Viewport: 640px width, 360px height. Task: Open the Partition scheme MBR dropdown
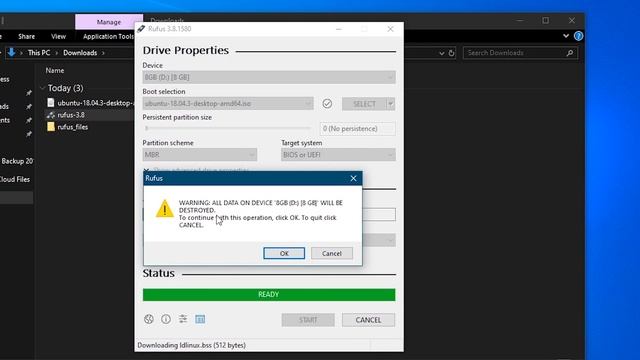[200, 155]
